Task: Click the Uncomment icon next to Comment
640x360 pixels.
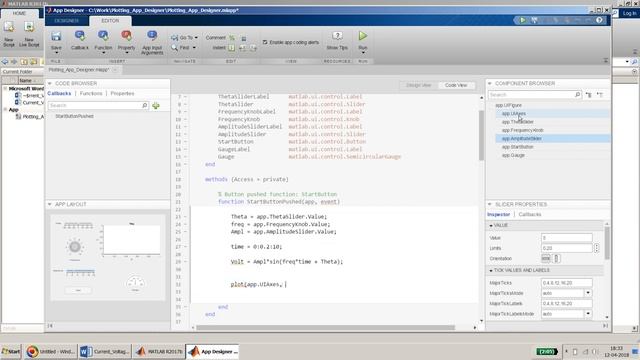Action: (x=244, y=38)
